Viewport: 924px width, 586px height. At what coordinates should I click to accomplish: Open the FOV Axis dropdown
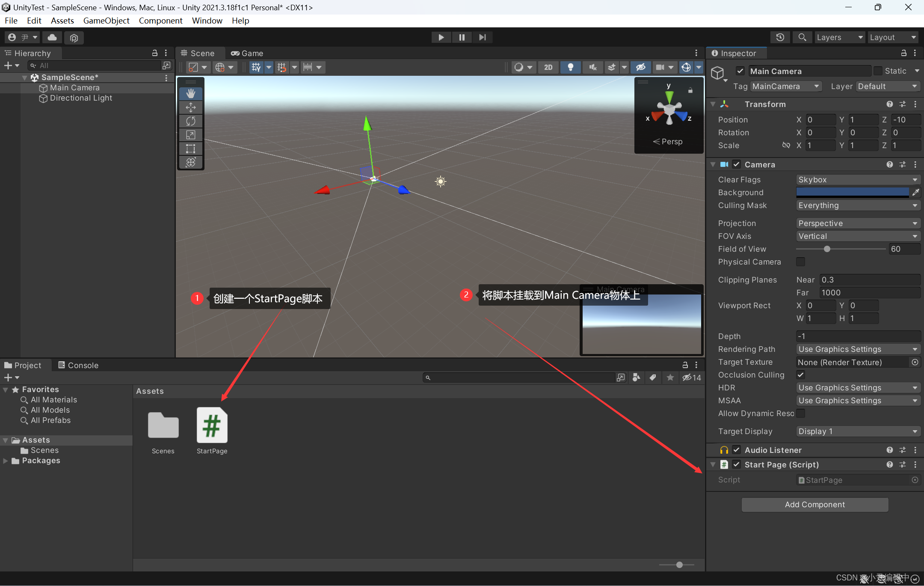858,236
